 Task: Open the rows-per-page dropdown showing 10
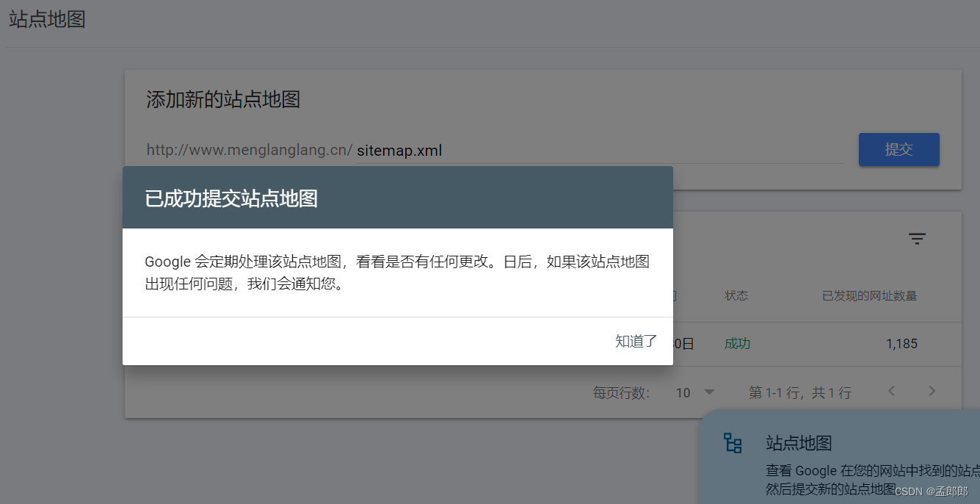(694, 392)
